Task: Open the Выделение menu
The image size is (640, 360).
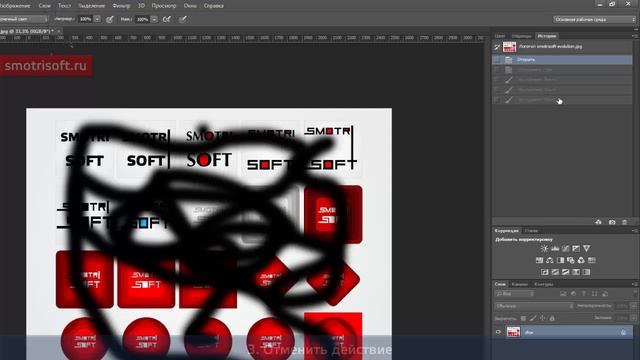Action: point(91,6)
